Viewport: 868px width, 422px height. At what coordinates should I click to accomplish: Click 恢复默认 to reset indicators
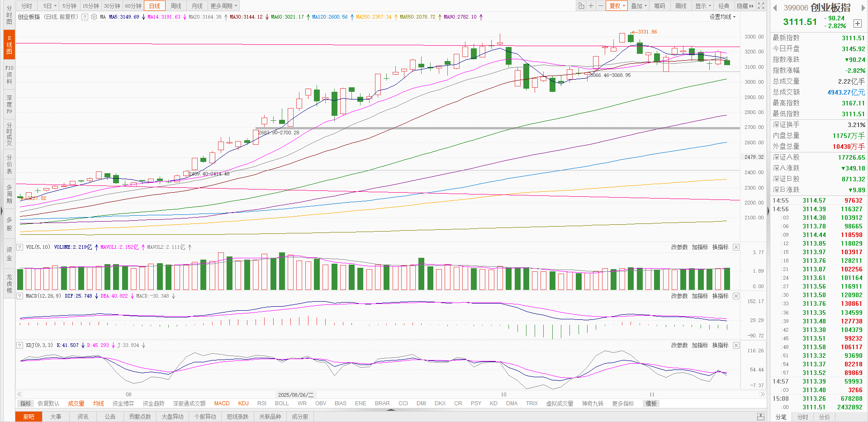(48, 403)
